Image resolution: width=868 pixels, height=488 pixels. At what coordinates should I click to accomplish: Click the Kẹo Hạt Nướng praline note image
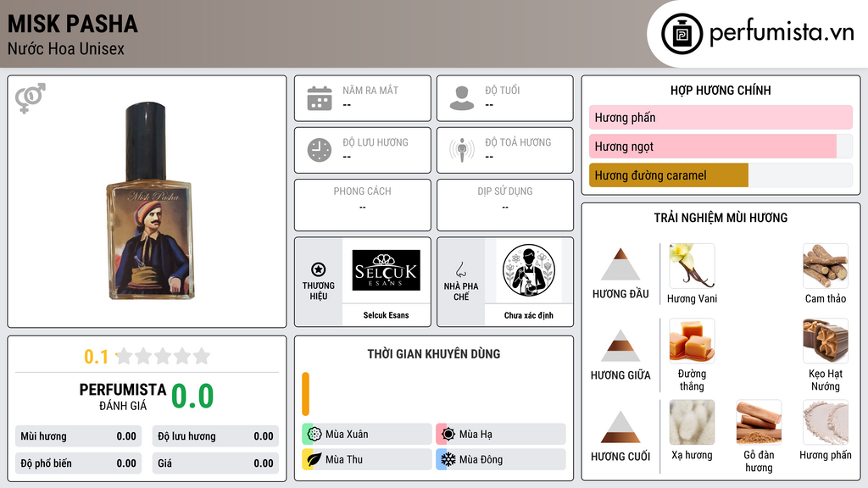click(826, 341)
